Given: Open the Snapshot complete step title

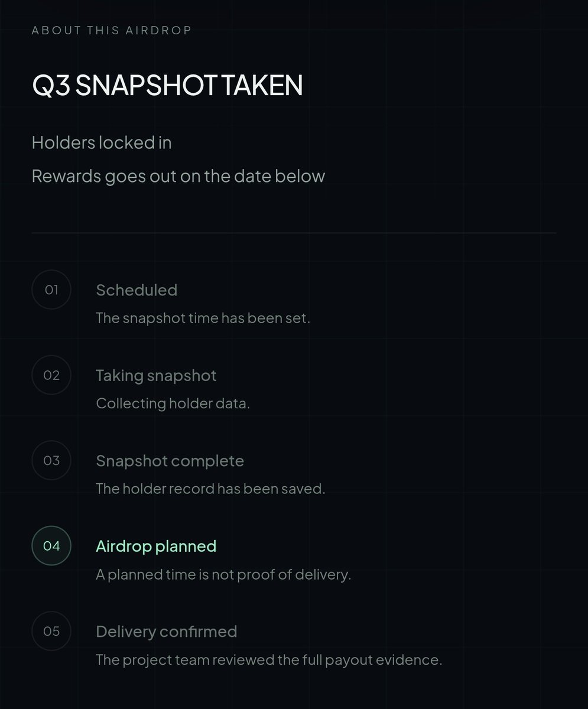Looking at the screenshot, I should pos(170,461).
